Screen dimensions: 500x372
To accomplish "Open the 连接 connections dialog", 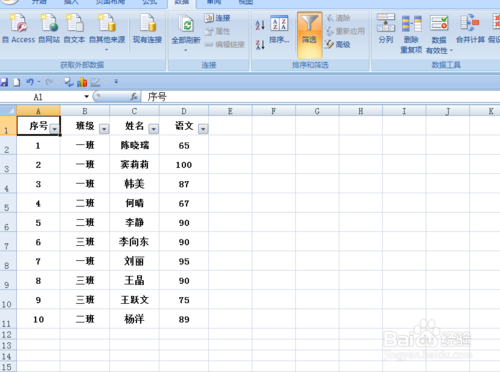I will click(x=217, y=18).
